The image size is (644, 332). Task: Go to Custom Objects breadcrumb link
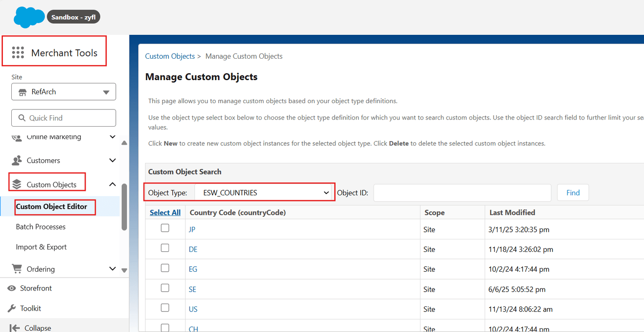170,56
